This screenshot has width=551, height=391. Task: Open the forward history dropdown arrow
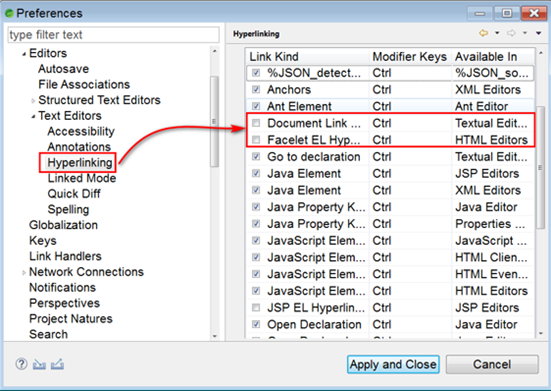coord(525,33)
